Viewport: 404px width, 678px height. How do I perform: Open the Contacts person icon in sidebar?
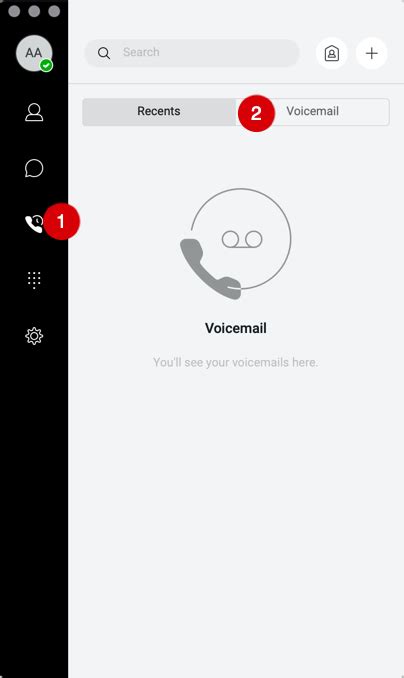pyautogui.click(x=34, y=112)
